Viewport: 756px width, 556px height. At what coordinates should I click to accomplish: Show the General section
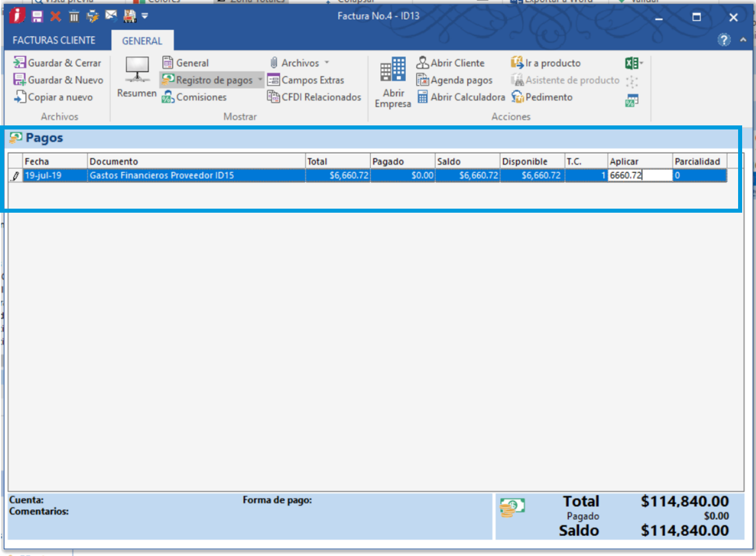[x=186, y=63]
